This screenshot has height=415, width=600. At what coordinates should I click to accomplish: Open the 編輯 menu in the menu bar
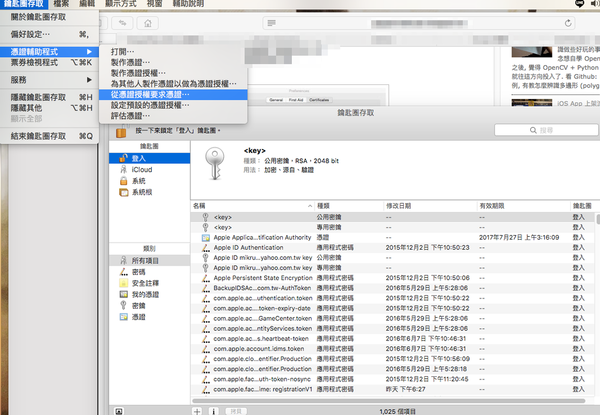[87, 4]
